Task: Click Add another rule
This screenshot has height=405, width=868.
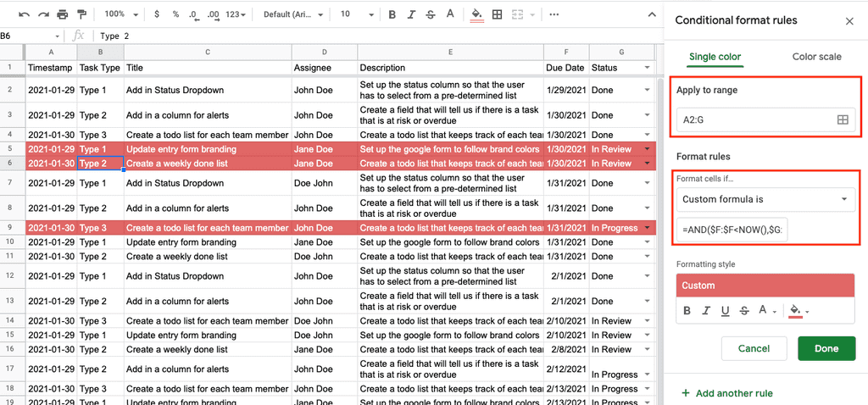Action: (x=726, y=393)
